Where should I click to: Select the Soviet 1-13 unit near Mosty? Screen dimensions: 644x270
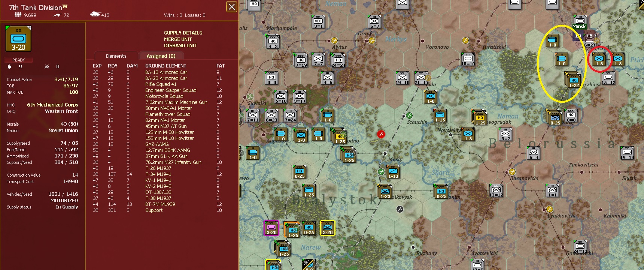pos(393,172)
